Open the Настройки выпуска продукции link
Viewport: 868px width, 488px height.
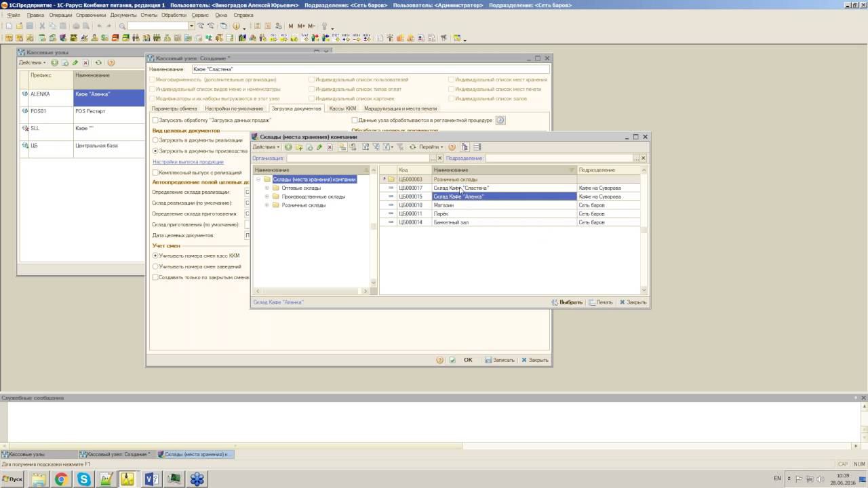[188, 162]
